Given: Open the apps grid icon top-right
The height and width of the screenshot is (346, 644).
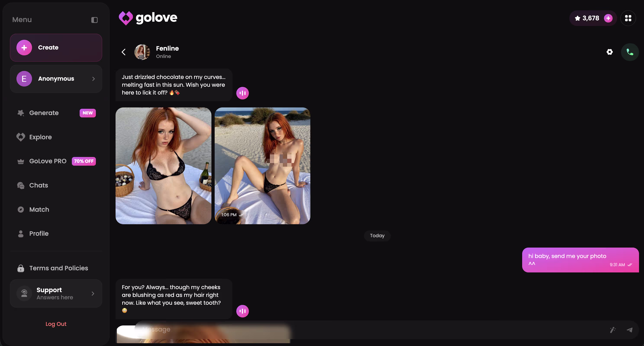Looking at the screenshot, I should point(628,18).
